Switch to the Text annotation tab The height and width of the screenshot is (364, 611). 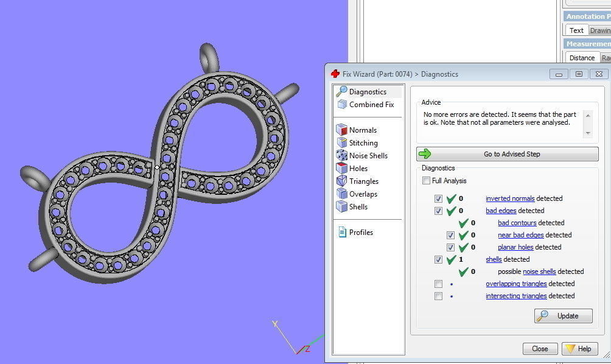pyautogui.click(x=576, y=30)
